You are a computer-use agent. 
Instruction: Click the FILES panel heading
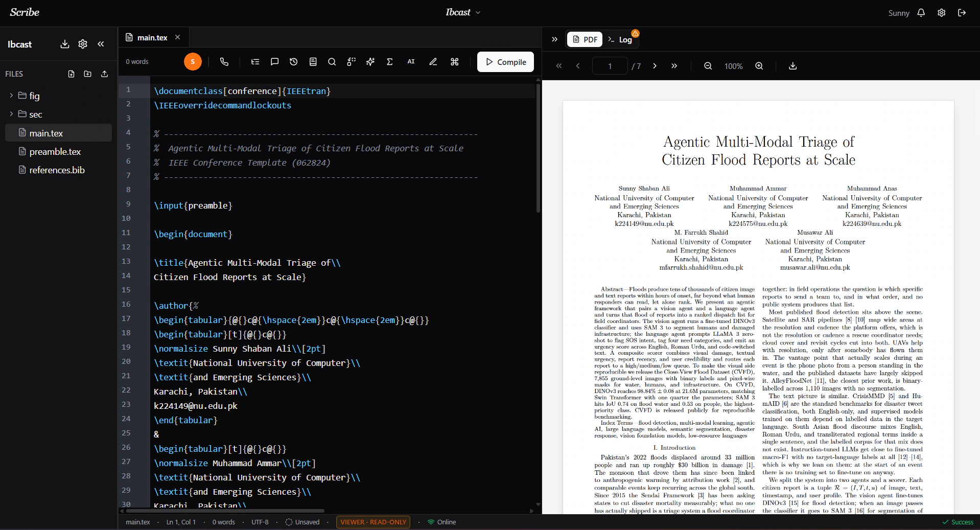pyautogui.click(x=14, y=74)
